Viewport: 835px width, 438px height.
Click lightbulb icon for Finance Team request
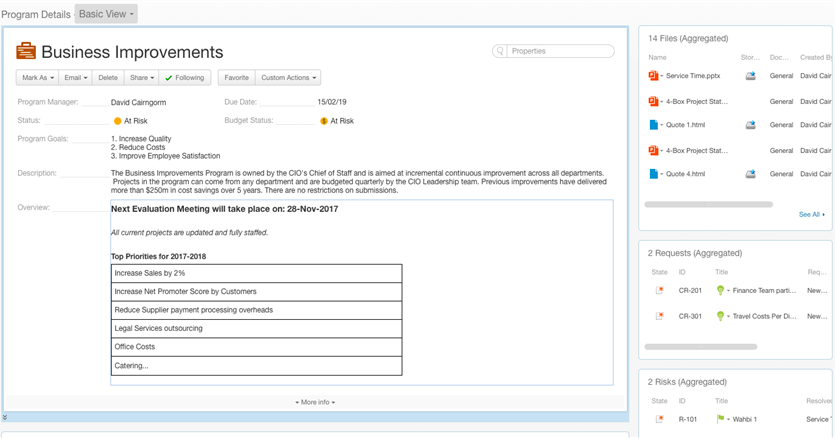tap(720, 290)
